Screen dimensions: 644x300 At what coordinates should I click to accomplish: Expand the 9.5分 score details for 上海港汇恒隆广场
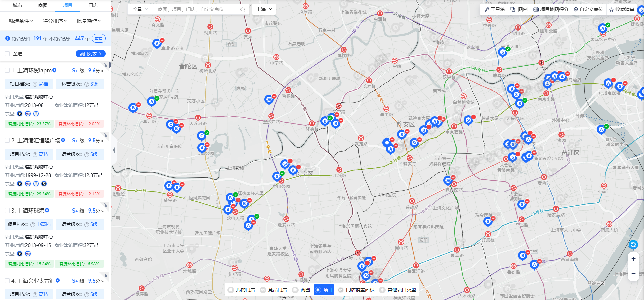(x=96, y=141)
